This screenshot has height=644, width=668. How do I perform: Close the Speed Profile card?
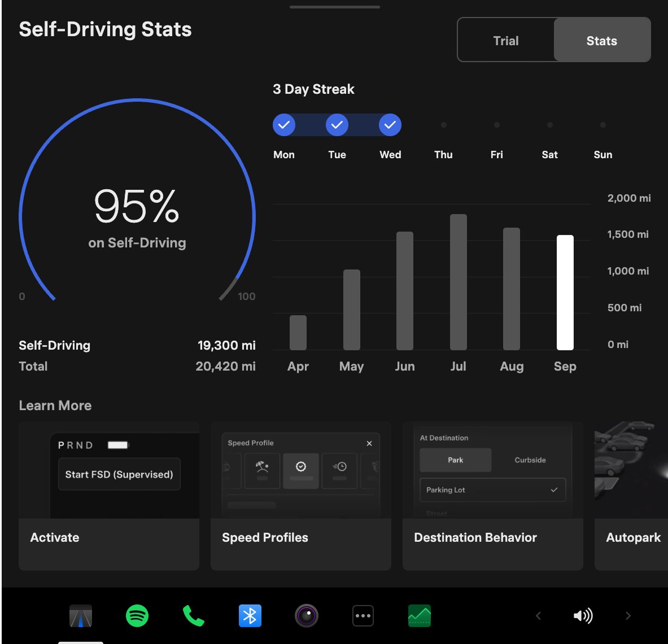[369, 443]
